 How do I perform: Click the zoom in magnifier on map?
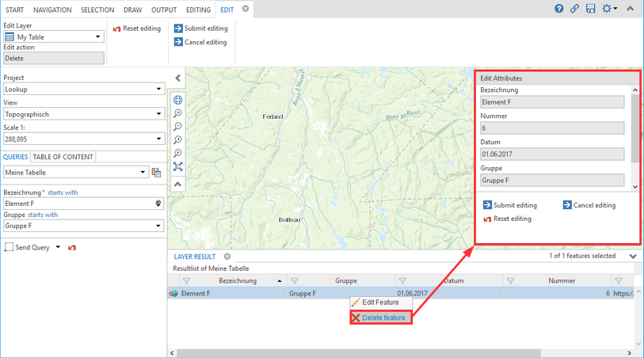[x=178, y=113]
